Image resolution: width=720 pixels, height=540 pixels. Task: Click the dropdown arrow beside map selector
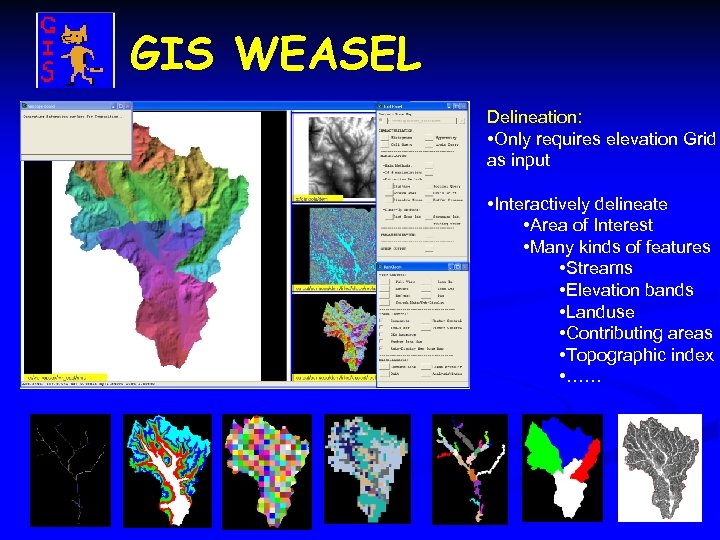click(461, 121)
